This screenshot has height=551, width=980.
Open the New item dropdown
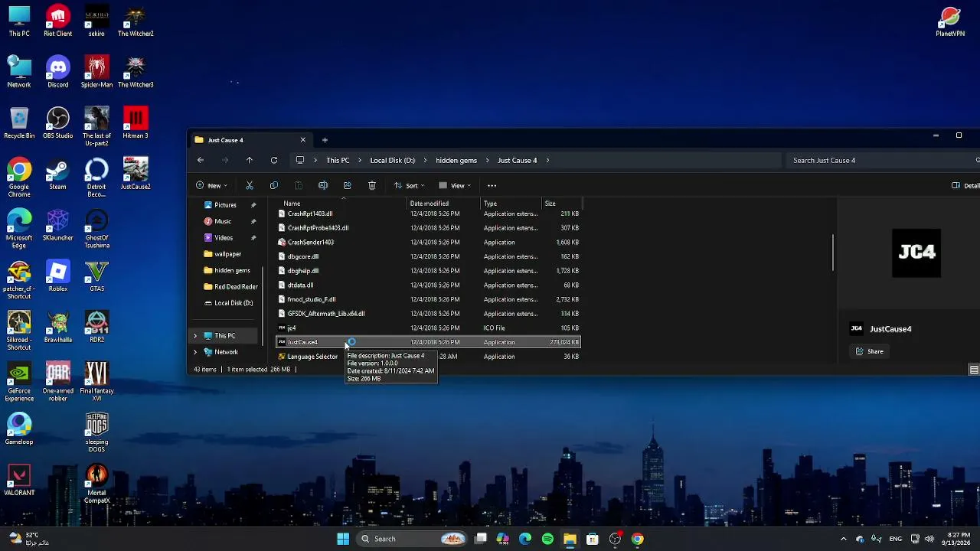(x=211, y=185)
